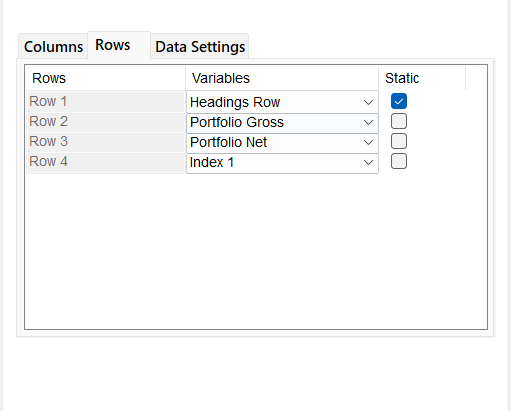Image resolution: width=511 pixels, height=411 pixels.
Task: Expand the Portfolio Net dropdown arrow
Action: click(368, 142)
